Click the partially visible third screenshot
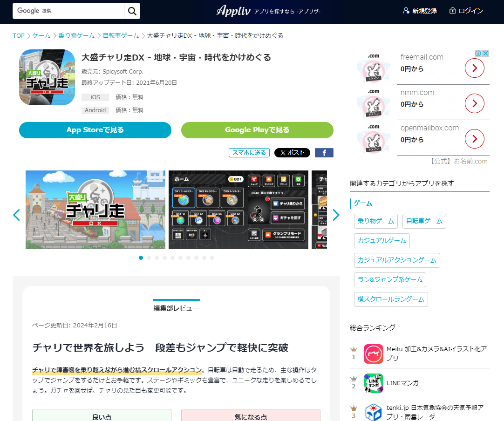 pyautogui.click(x=319, y=210)
